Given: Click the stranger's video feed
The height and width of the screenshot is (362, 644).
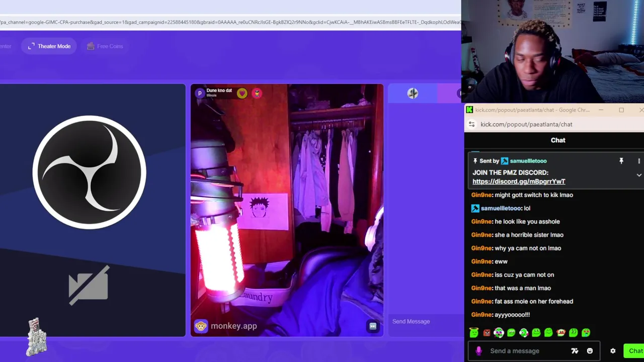Looking at the screenshot, I should (287, 210).
